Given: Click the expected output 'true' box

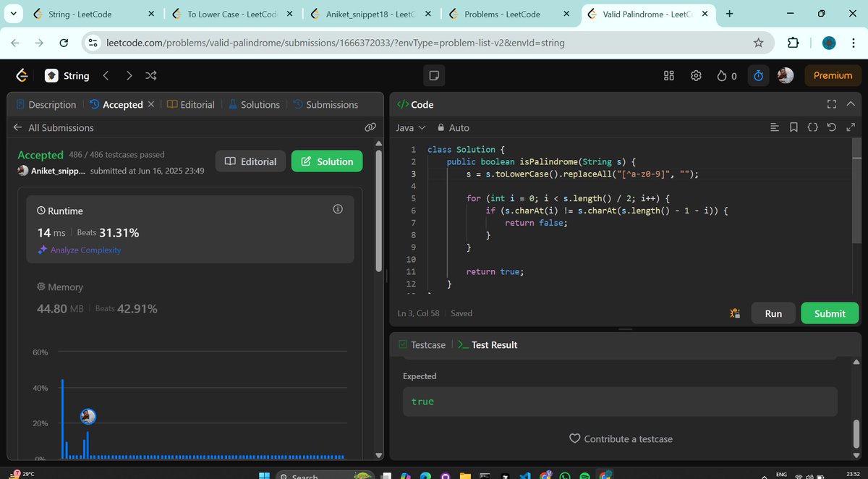Looking at the screenshot, I should point(620,401).
